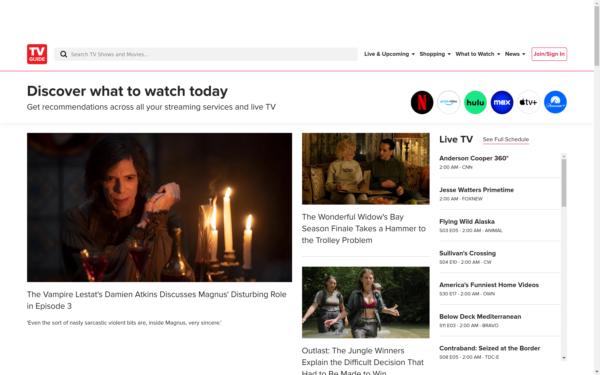Click the page vertical scrollbar thumb
The width and height of the screenshot is (600, 375).
click(597, 36)
